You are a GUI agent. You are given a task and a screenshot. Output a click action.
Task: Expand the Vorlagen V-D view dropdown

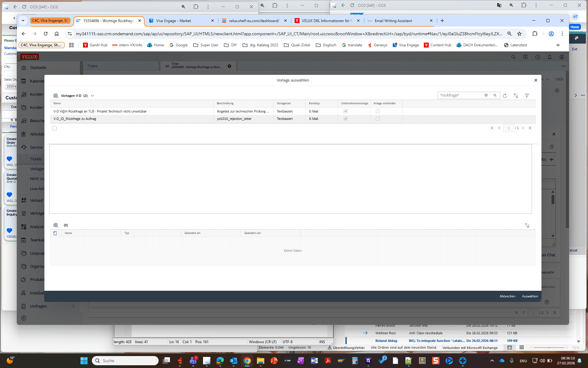tap(92, 96)
